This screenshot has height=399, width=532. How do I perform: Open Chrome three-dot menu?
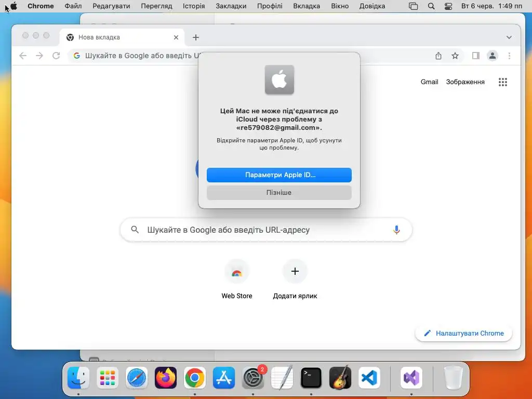(x=509, y=56)
